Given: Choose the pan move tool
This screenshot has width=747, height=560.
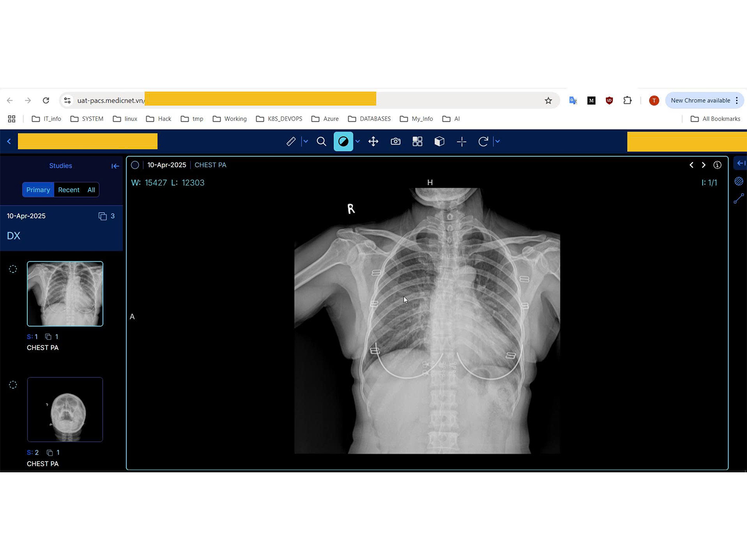Looking at the screenshot, I should tap(374, 142).
